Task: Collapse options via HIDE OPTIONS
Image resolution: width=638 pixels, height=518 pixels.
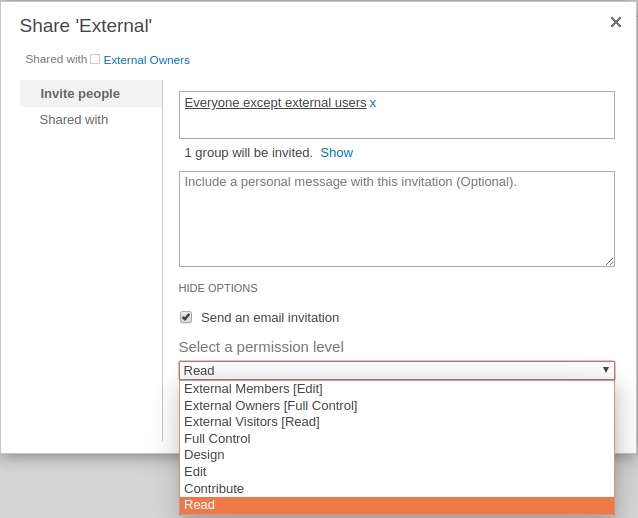Action: [x=218, y=288]
